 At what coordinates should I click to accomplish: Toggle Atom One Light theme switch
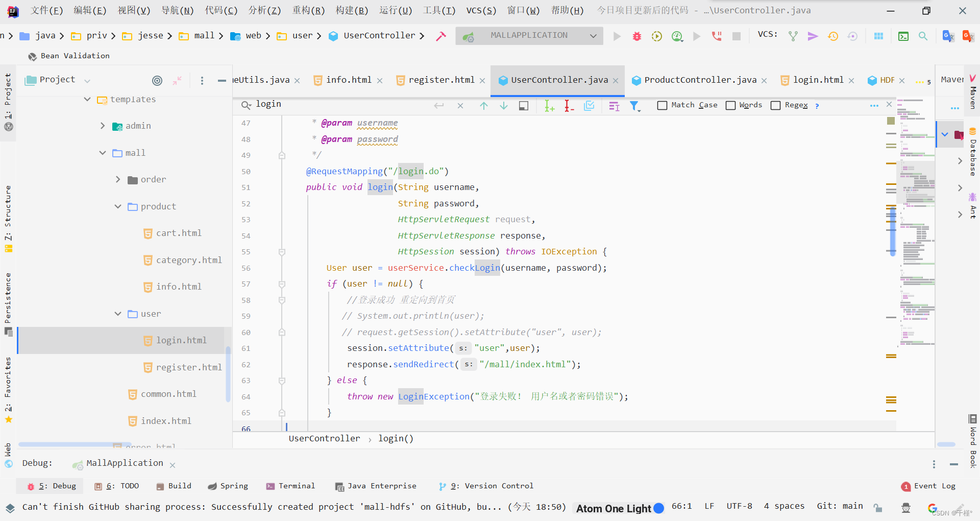coord(658,508)
